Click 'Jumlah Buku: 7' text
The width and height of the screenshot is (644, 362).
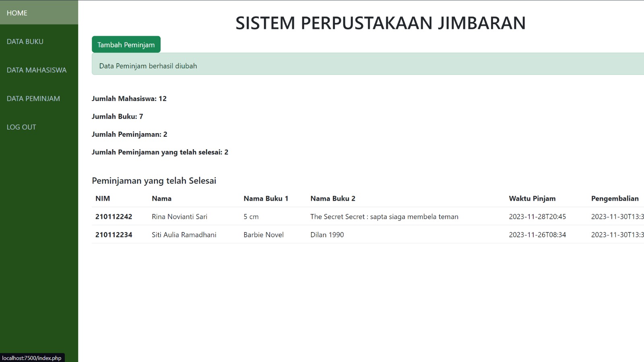(118, 116)
